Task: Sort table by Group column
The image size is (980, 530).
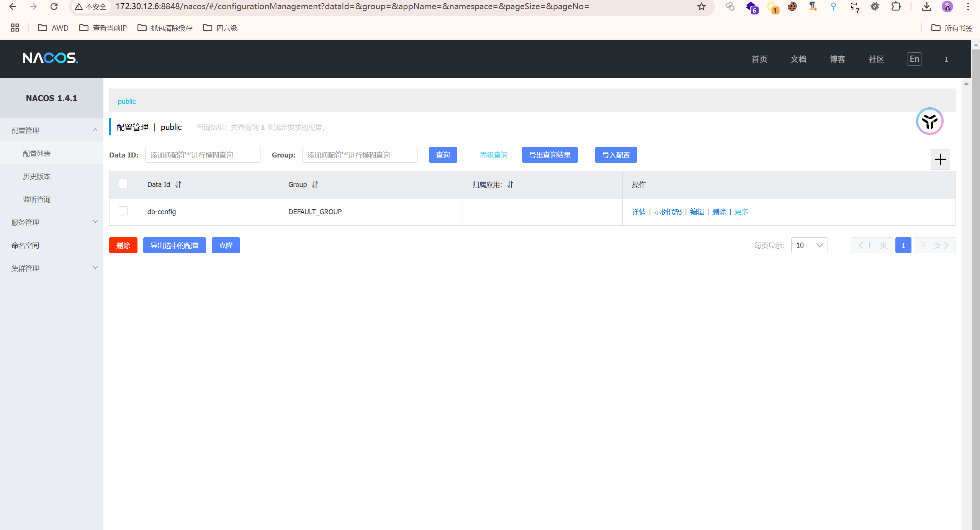Action: tap(315, 184)
